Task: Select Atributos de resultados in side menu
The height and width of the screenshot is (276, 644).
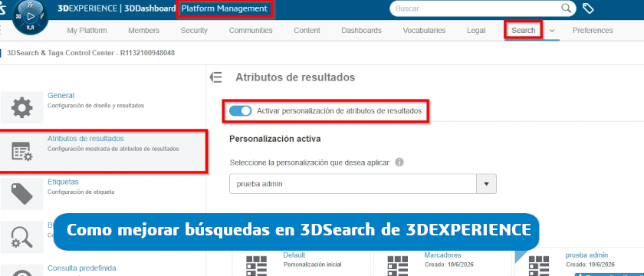Action: [x=85, y=139]
